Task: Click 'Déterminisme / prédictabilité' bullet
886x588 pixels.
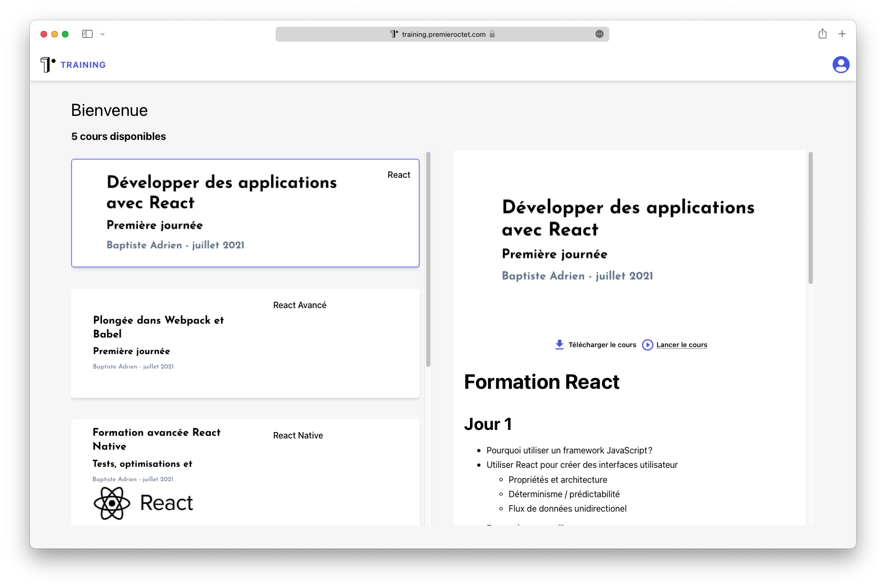Action: [x=564, y=495]
